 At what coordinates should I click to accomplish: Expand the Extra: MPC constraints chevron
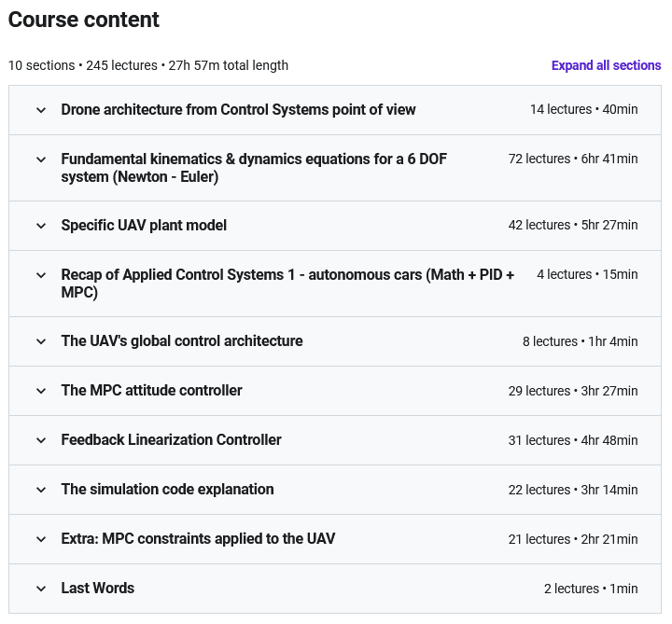41,539
